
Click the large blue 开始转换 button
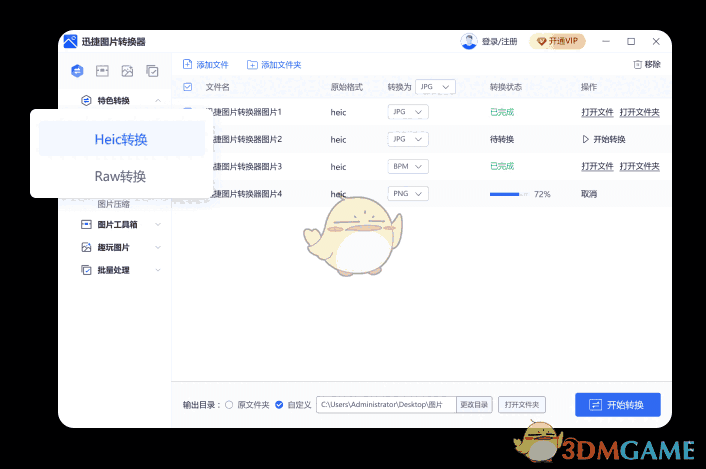(618, 405)
